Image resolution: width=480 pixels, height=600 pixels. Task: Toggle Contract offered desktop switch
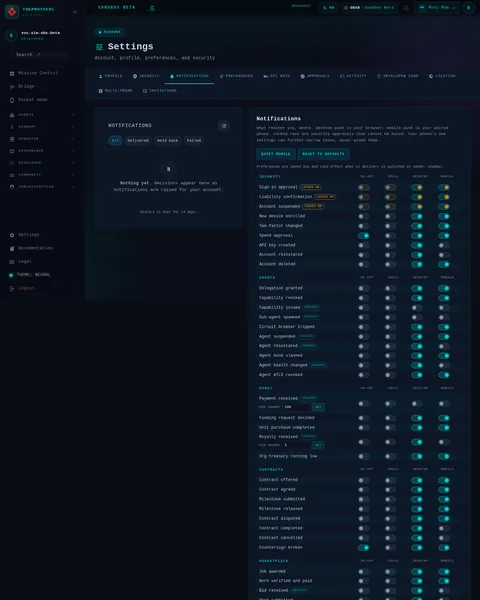(x=417, y=480)
